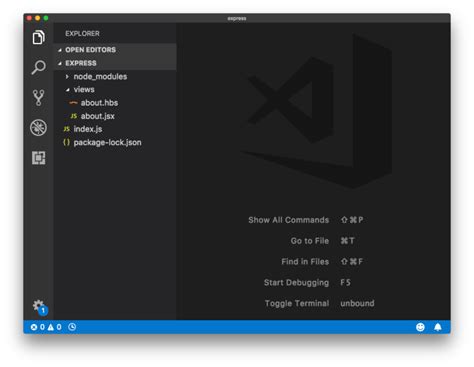Open the Manage gear with update badge
Image resolution: width=474 pixels, height=367 pixels.
click(x=40, y=307)
